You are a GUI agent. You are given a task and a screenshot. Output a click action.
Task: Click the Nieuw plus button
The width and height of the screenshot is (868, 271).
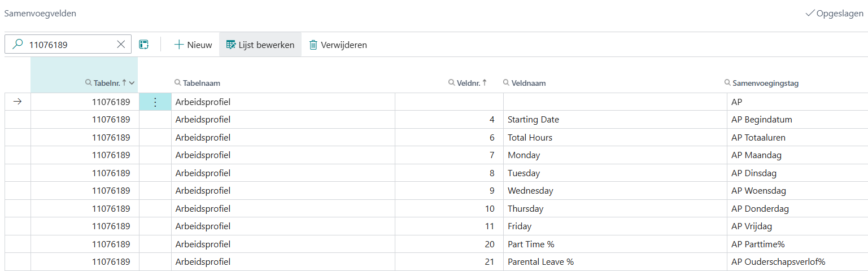(x=193, y=45)
